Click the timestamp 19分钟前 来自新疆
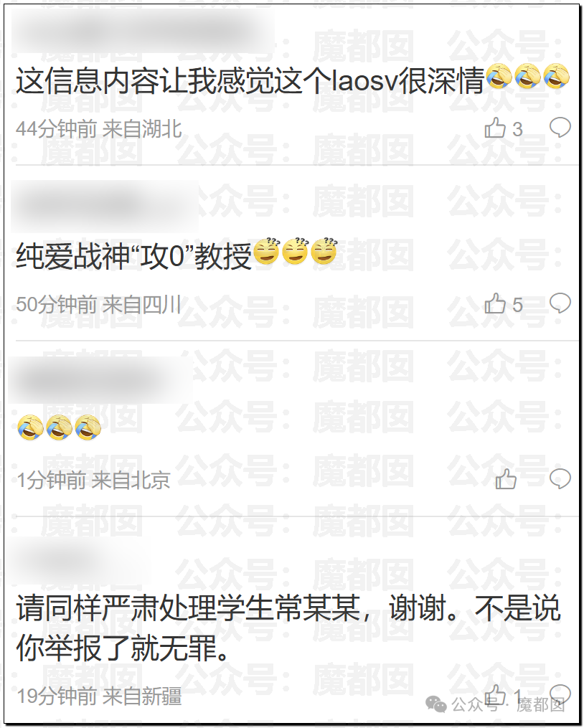The height and width of the screenshot is (728, 584). point(99,696)
